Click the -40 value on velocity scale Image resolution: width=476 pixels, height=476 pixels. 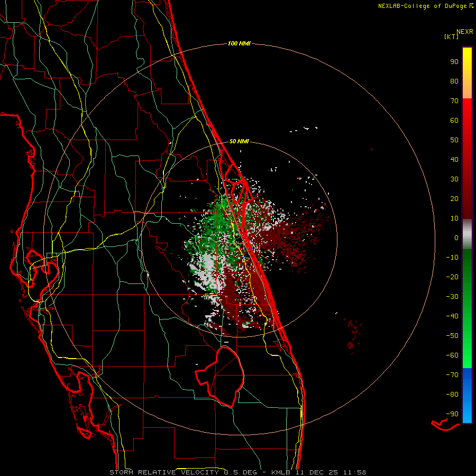(452, 316)
